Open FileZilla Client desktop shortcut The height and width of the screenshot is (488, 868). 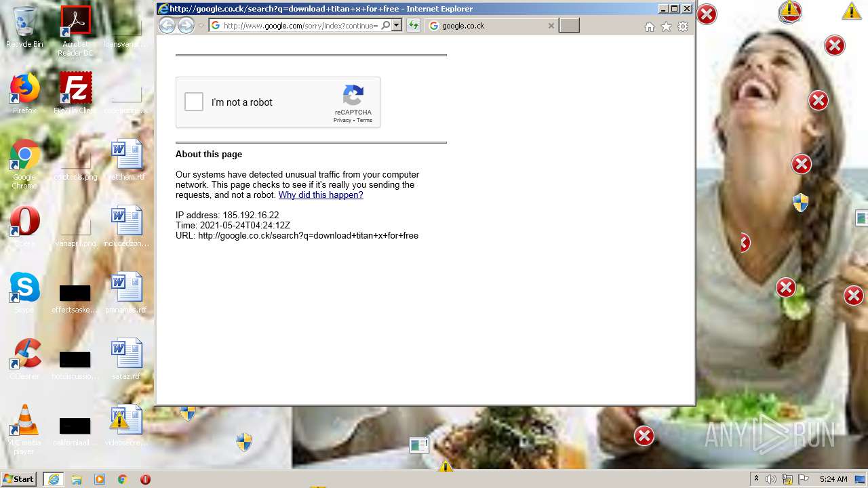(x=75, y=94)
